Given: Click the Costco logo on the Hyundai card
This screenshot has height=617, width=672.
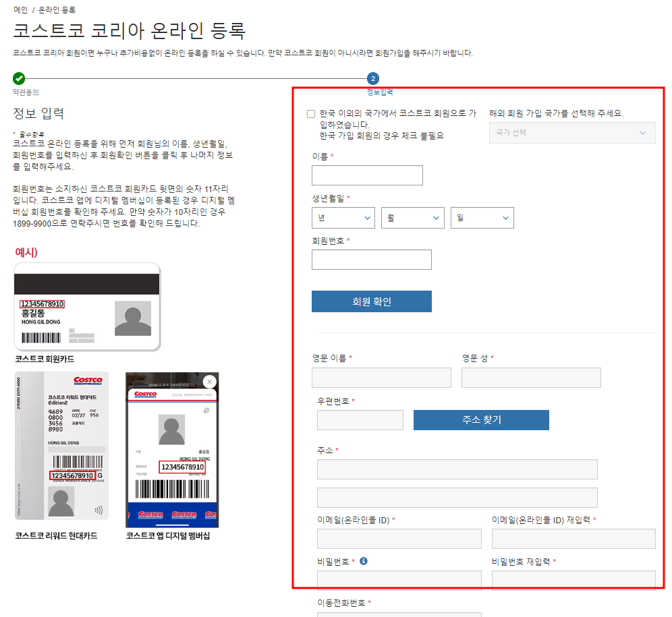Looking at the screenshot, I should point(88,380).
